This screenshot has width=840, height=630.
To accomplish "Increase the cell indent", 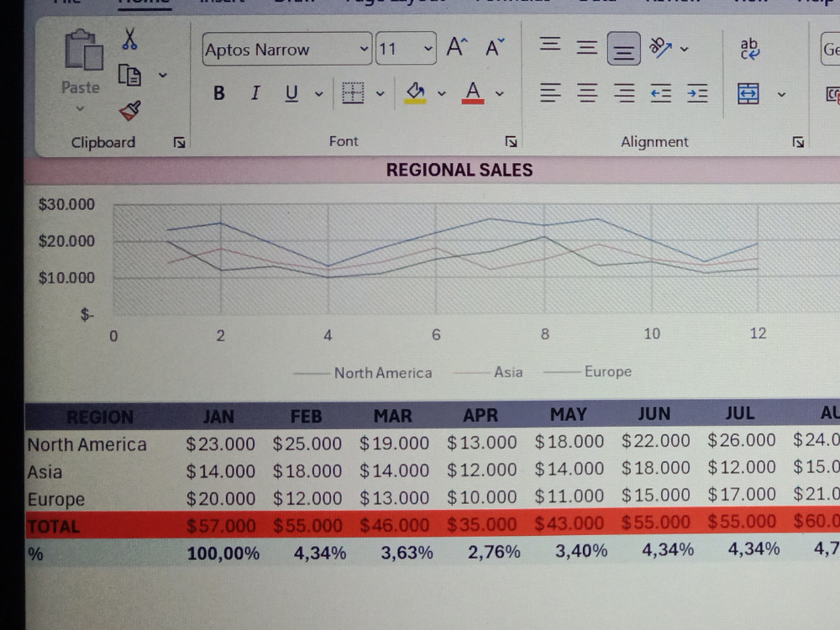I will click(697, 94).
